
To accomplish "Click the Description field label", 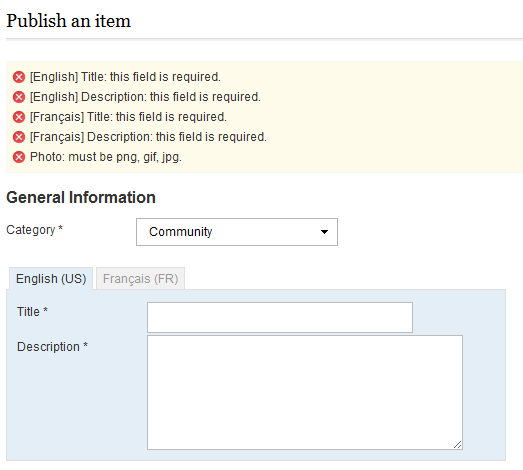I will (x=52, y=347).
